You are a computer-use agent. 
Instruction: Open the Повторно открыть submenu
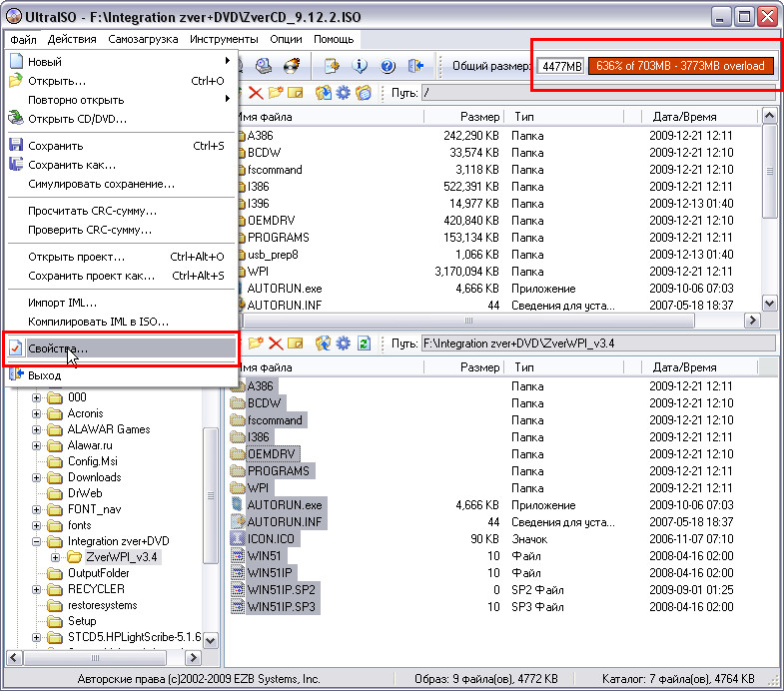tap(122, 100)
